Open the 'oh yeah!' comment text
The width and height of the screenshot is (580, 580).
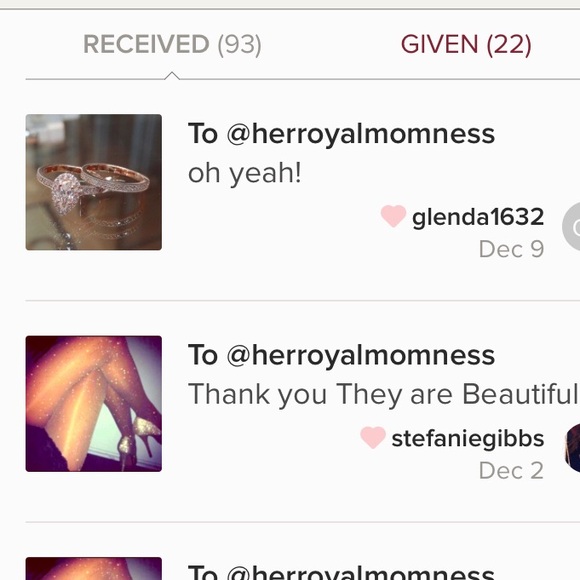[245, 173]
